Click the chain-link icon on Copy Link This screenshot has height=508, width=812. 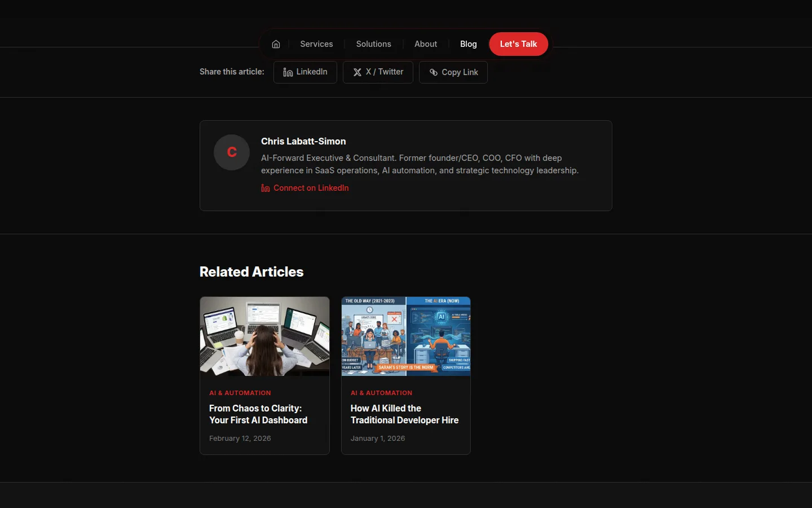[x=434, y=72]
